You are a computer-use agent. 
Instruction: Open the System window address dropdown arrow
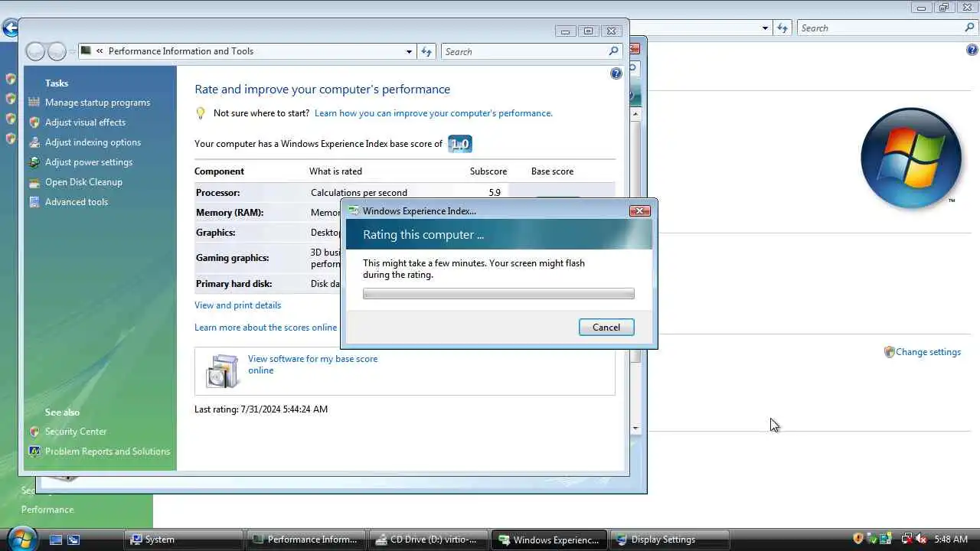(765, 28)
